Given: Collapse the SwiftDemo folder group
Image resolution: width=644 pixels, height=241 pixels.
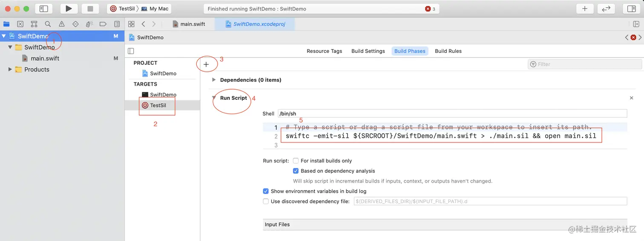Looking at the screenshot, I should (x=11, y=47).
